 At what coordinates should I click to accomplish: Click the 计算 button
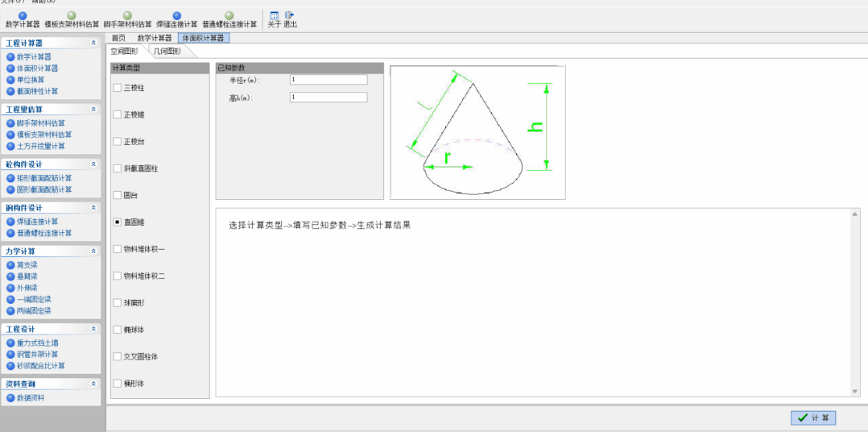coord(813,417)
